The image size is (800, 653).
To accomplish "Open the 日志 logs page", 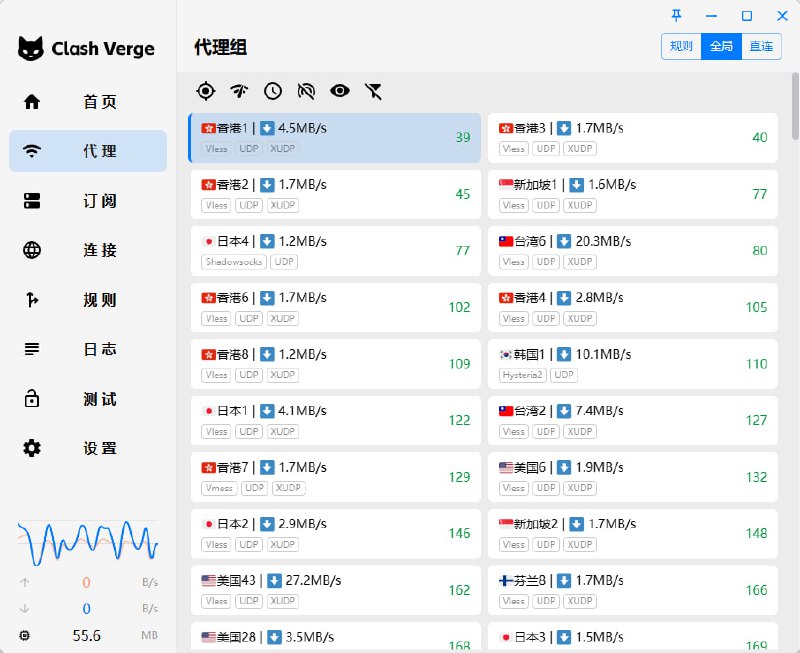I will [x=87, y=350].
